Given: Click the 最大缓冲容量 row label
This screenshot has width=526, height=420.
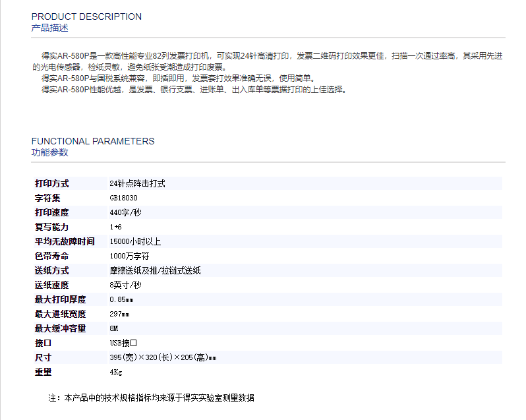Looking at the screenshot, I should [x=60, y=328].
